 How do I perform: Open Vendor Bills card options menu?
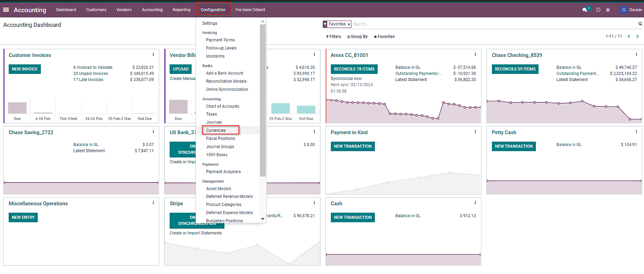(x=315, y=54)
